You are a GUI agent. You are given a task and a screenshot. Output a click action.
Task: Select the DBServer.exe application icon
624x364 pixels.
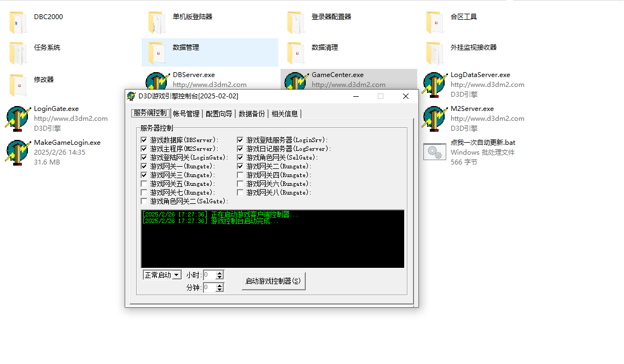click(x=158, y=81)
